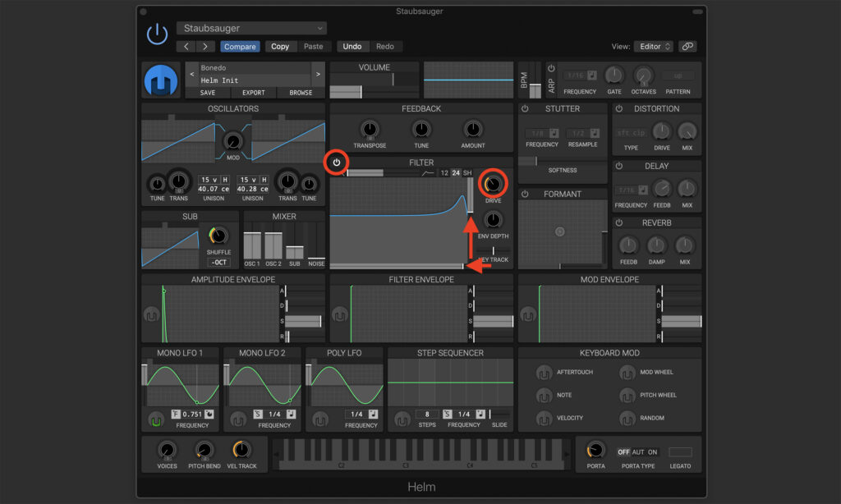Viewport: 841px width, 504px height.
Task: Click SAVE in patch browser
Action: (x=208, y=93)
